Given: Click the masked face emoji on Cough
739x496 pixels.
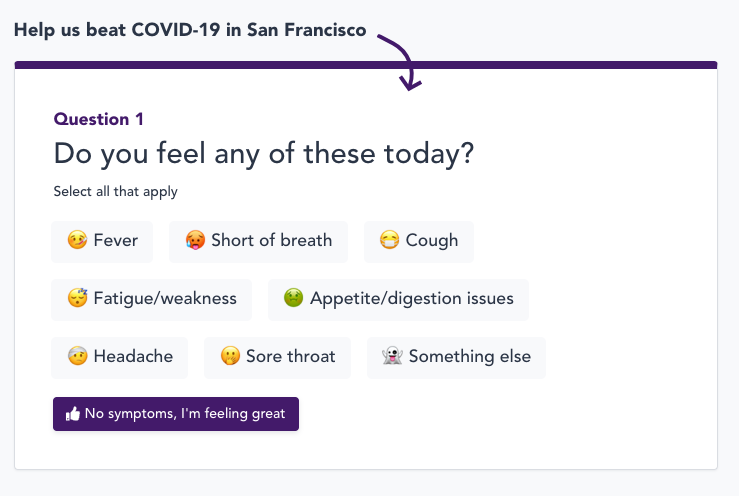Looking at the screenshot, I should pos(390,241).
